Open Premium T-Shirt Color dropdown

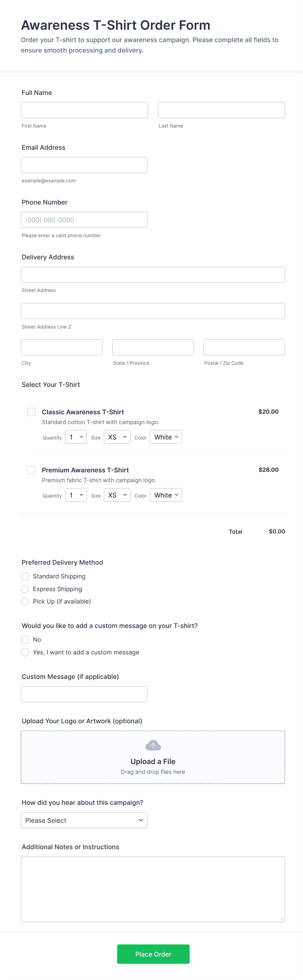[x=166, y=495]
